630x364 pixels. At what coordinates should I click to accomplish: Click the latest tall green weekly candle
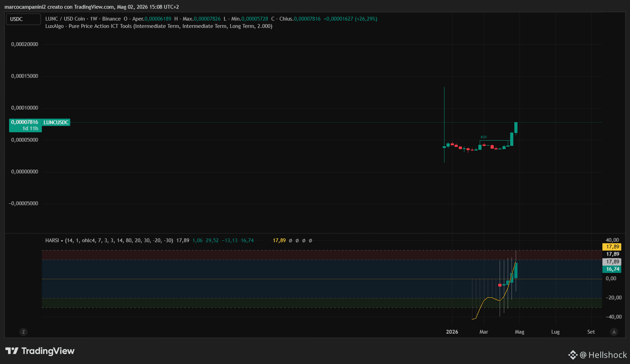coord(516,128)
